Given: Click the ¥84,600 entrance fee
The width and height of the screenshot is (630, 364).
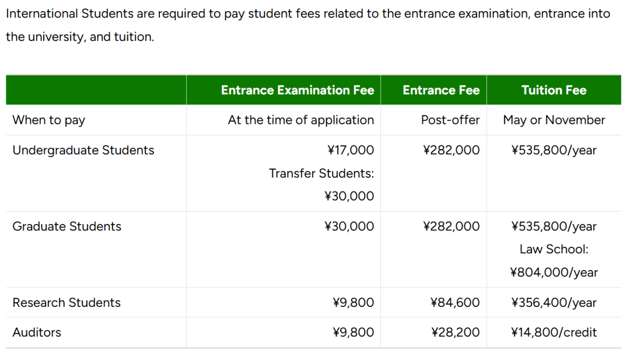Looking at the screenshot, I should coord(455,303).
